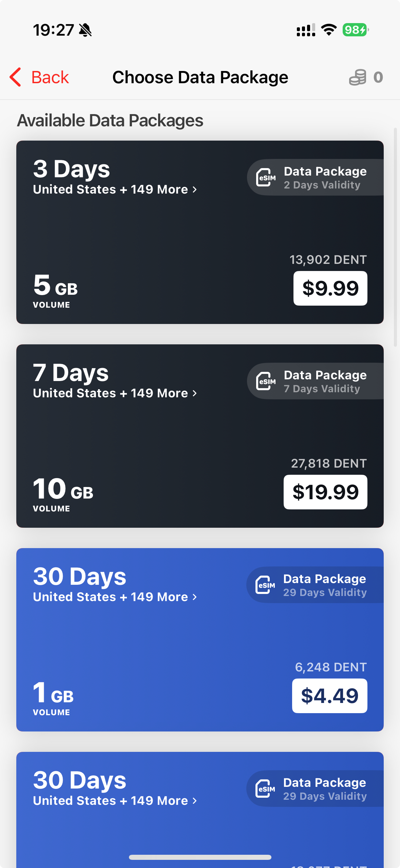Tap the red Back chevron icon
The height and width of the screenshot is (868, 400).
(x=16, y=77)
